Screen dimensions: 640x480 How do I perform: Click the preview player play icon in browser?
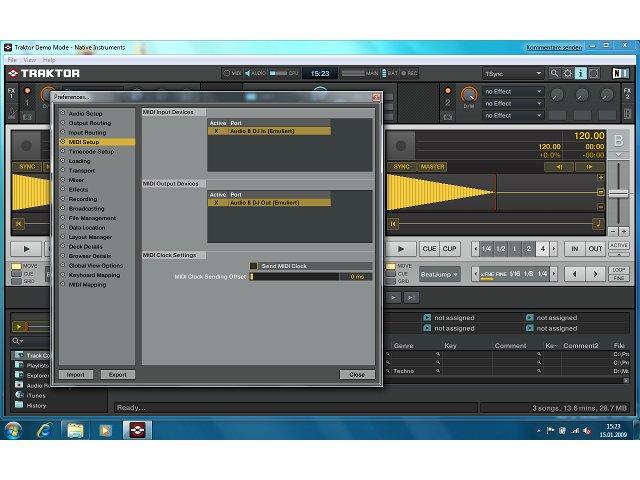coord(18,327)
